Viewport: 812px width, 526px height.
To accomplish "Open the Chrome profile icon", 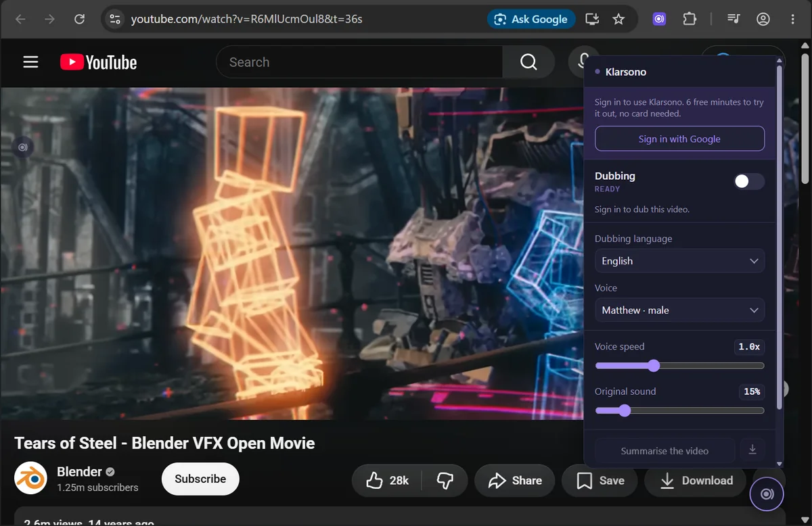I will coord(763,19).
